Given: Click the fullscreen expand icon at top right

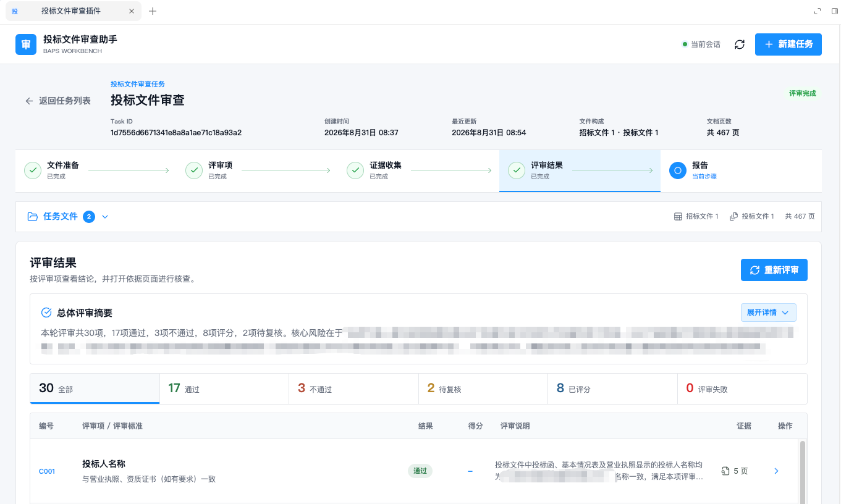Looking at the screenshot, I should tap(818, 11).
